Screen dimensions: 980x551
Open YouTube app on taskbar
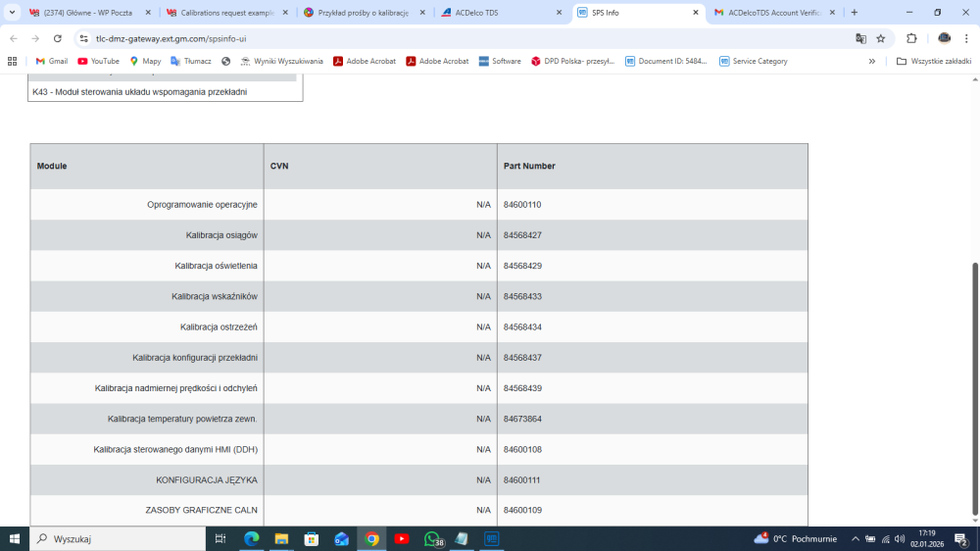pos(402,538)
